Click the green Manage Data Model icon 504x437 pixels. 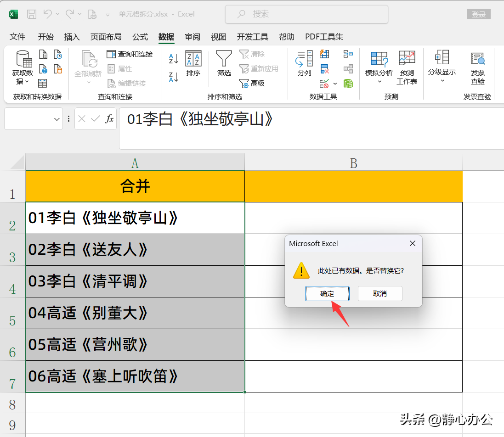point(348,84)
